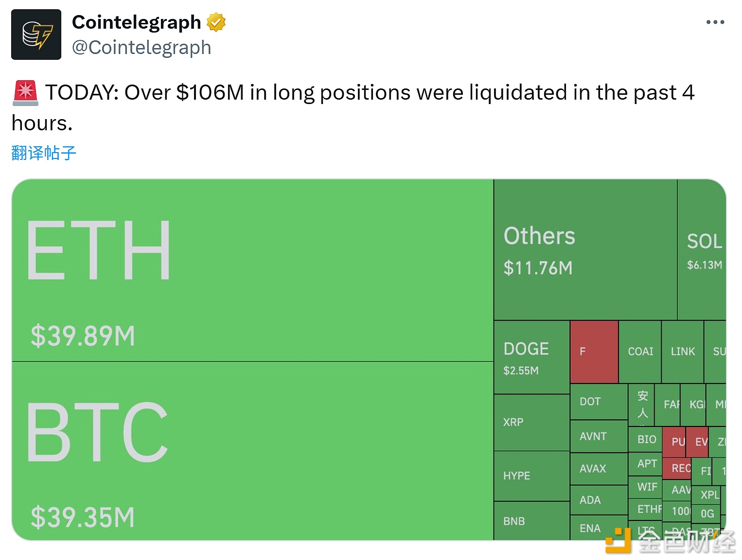
Task: Click the DOGE $2.55M tile
Action: click(531, 357)
